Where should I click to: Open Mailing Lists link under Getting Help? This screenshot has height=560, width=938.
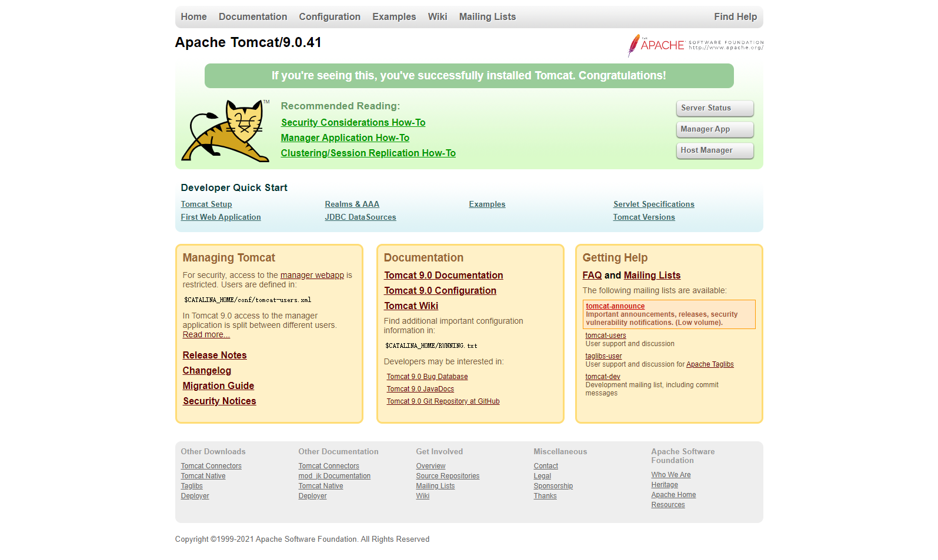click(x=652, y=275)
